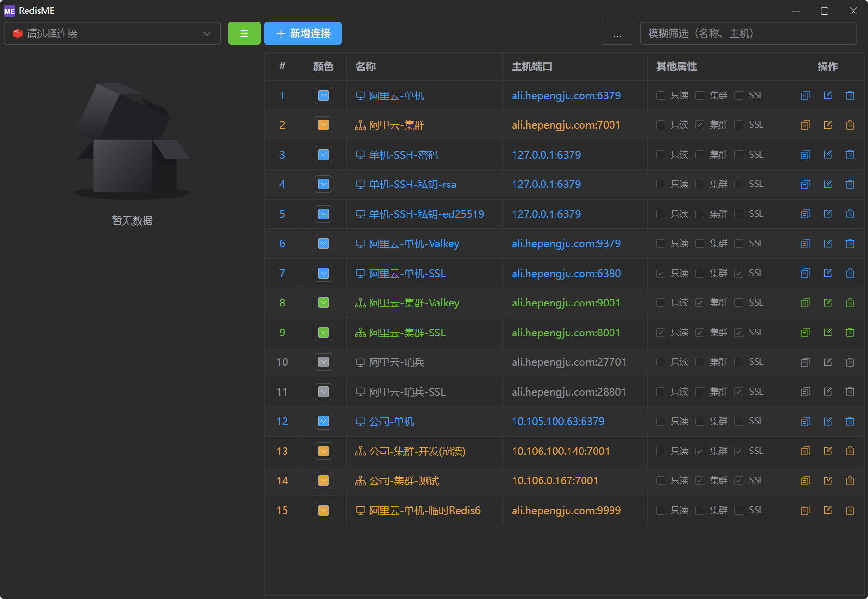The image size is (868, 599).
Task: Open color dropdown for 单机-SSH-私钥-ed25519
Action: pyautogui.click(x=324, y=214)
